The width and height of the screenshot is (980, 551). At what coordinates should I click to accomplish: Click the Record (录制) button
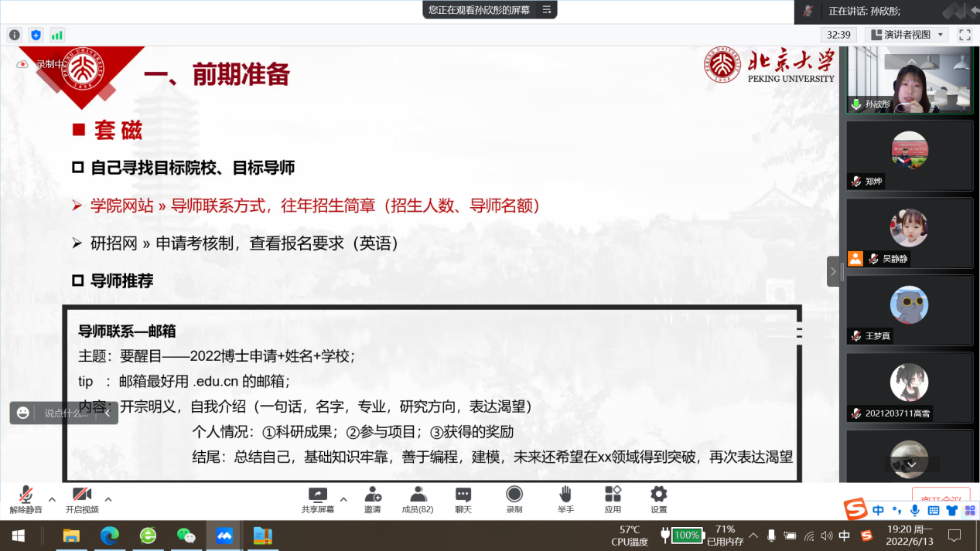tap(514, 498)
